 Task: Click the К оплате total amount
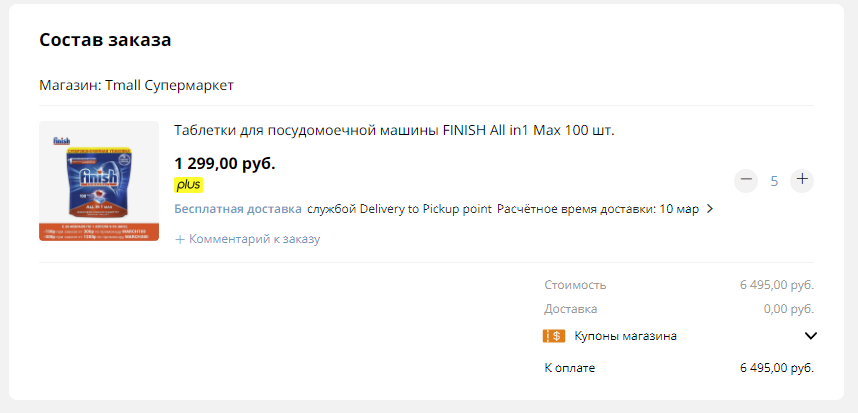[777, 368]
